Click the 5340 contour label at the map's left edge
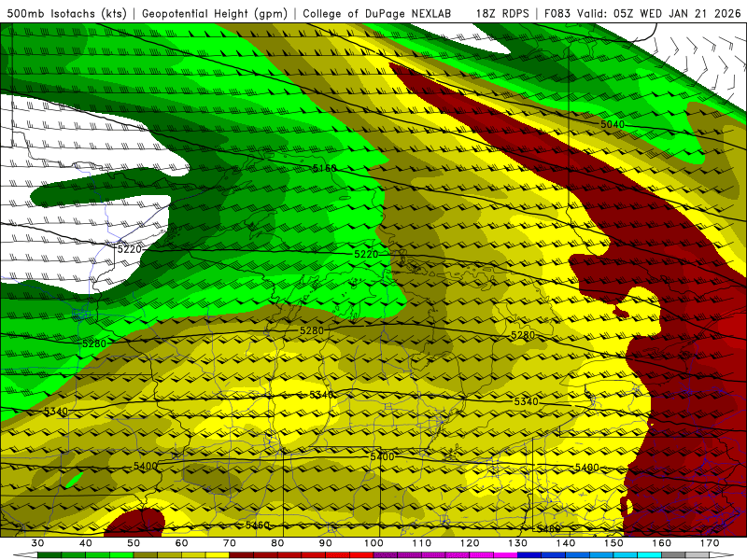This screenshot has width=747, height=560. point(56,411)
